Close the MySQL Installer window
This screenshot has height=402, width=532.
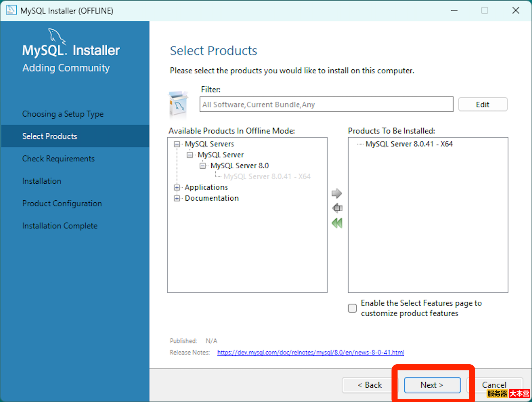pyautogui.click(x=515, y=11)
